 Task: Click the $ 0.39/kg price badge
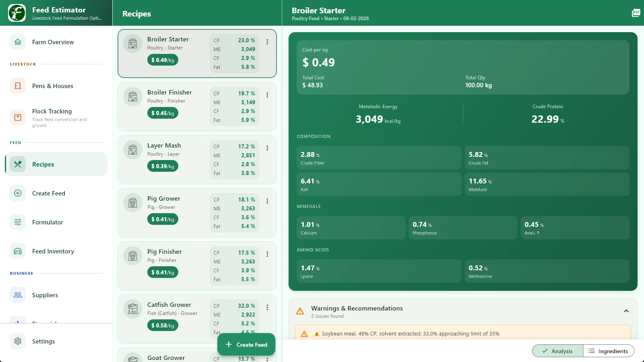163,166
